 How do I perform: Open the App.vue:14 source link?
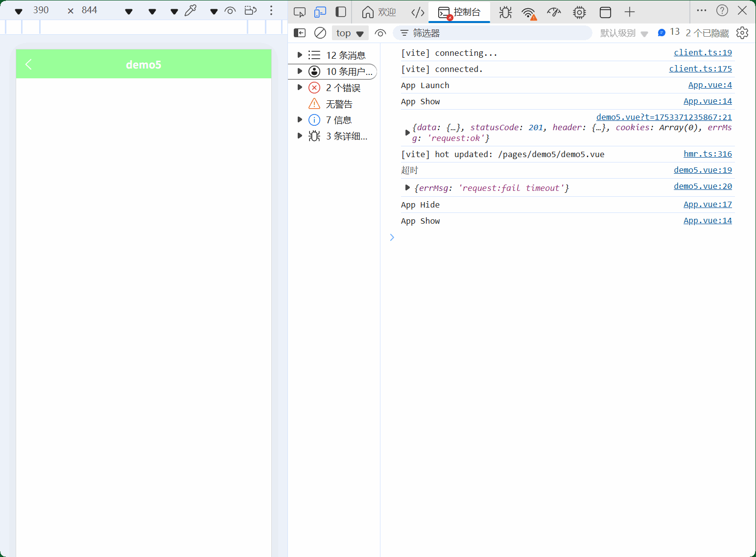pos(708,101)
